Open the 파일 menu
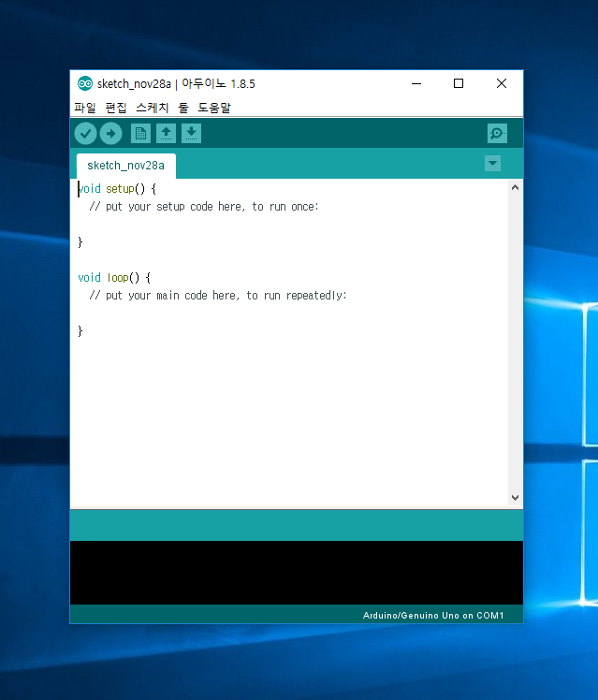 [x=85, y=108]
